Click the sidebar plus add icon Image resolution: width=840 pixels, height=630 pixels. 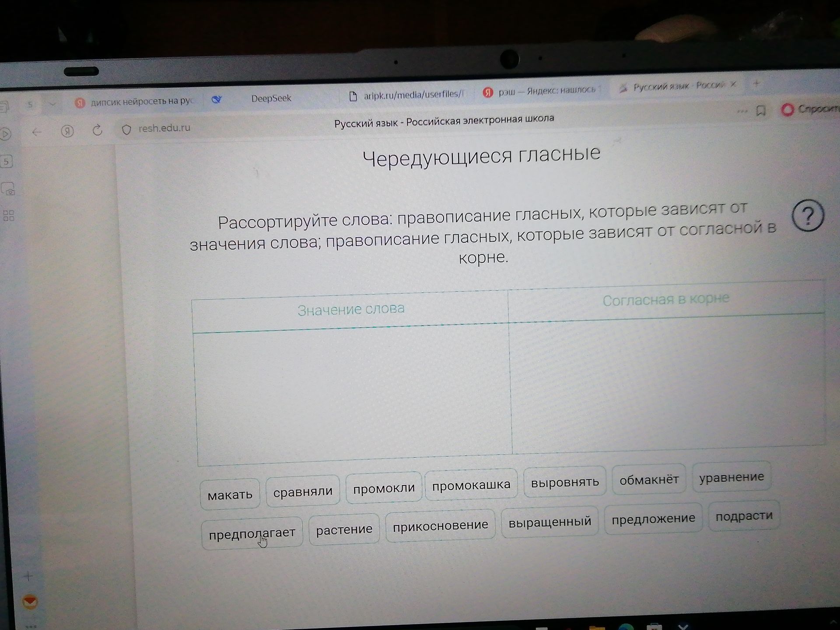pos(28,576)
